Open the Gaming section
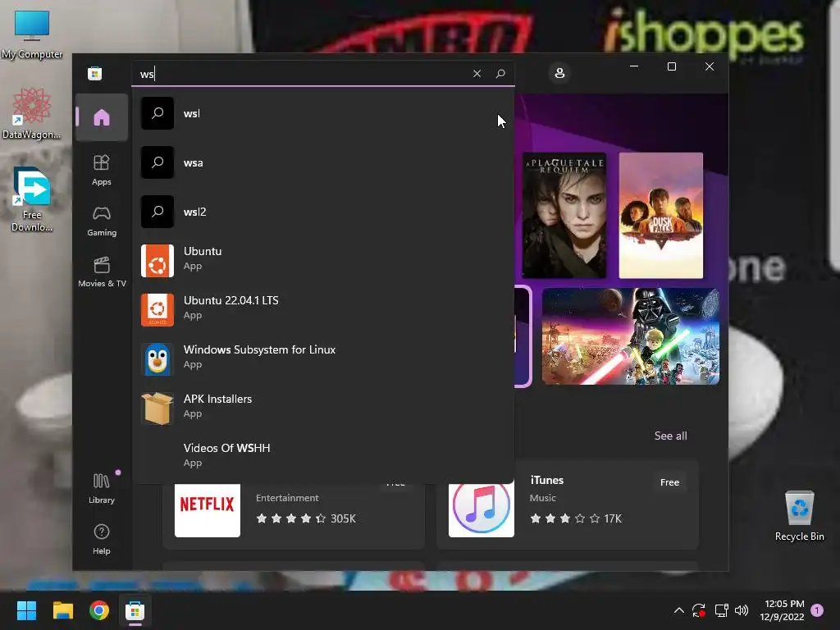 pos(101,221)
